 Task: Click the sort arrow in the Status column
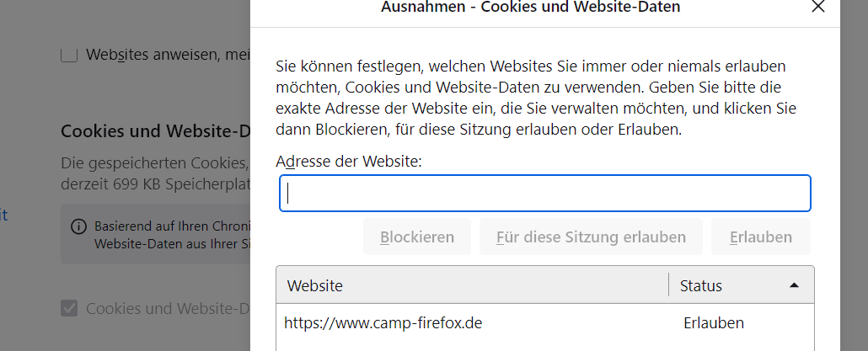(x=794, y=285)
